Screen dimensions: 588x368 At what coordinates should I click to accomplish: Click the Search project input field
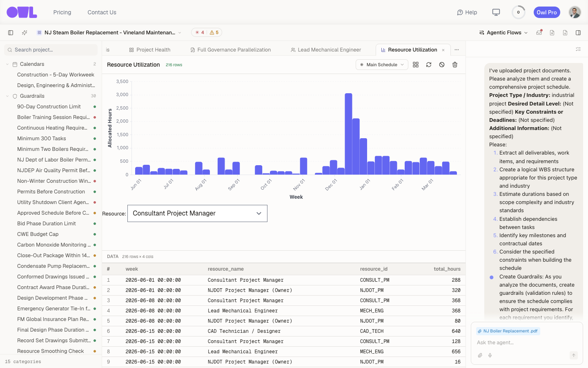(51, 50)
